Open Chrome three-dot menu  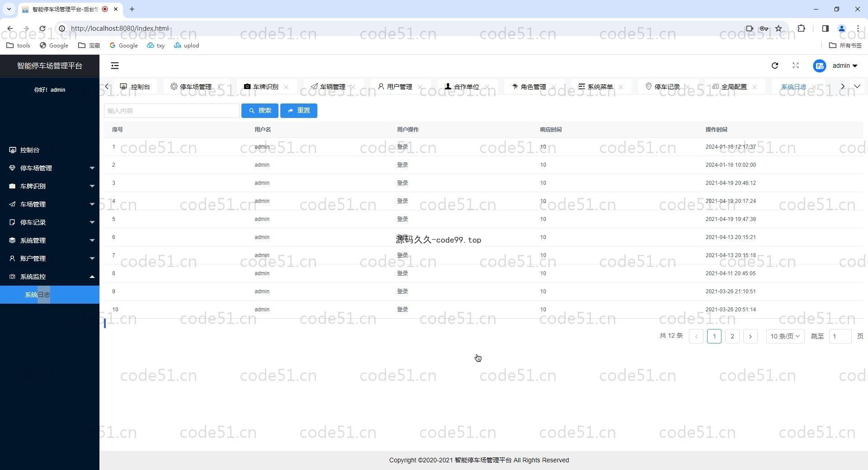[858, 28]
